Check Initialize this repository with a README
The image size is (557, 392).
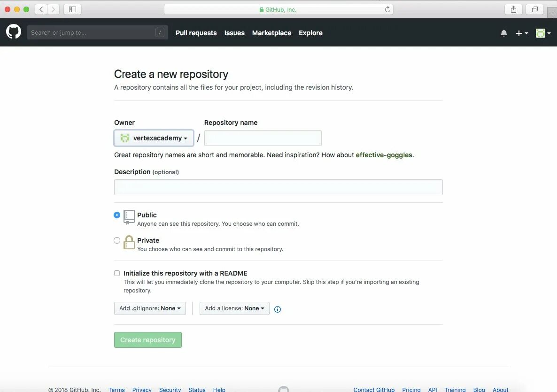point(117,273)
